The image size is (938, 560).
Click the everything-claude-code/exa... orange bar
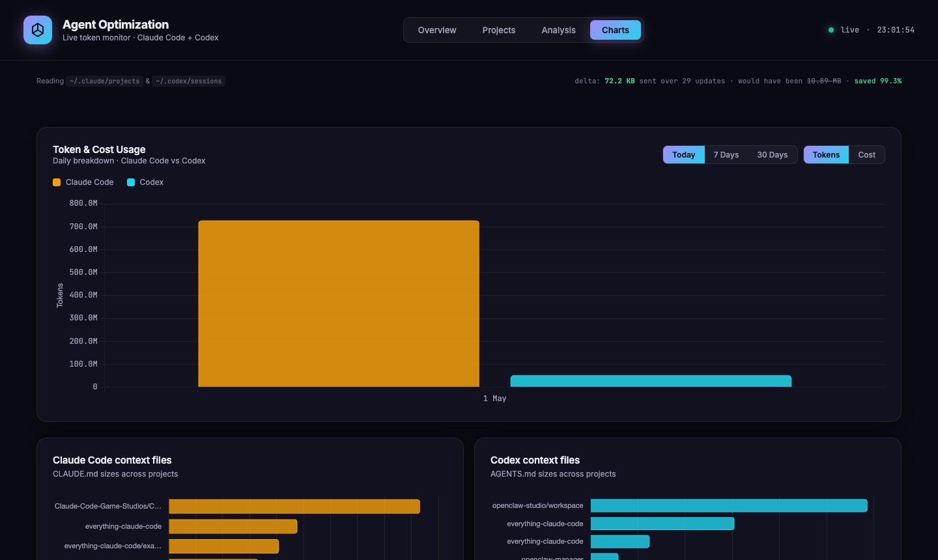(224, 546)
